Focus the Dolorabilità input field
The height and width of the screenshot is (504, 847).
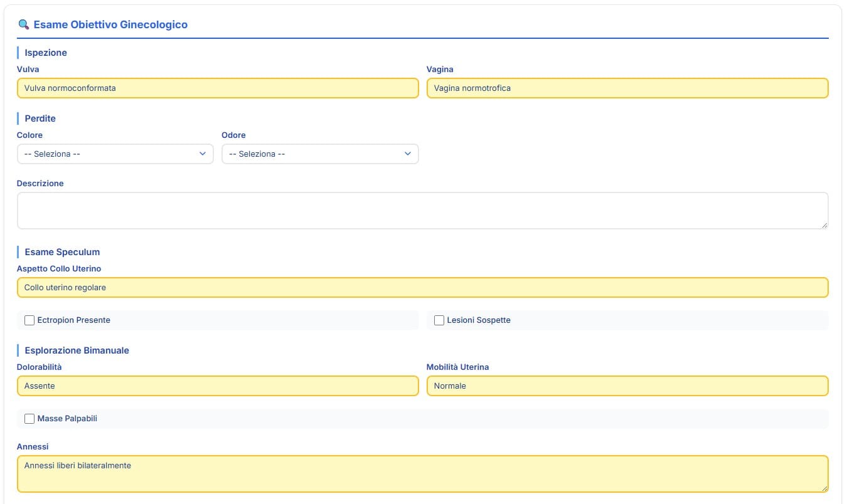click(x=218, y=386)
